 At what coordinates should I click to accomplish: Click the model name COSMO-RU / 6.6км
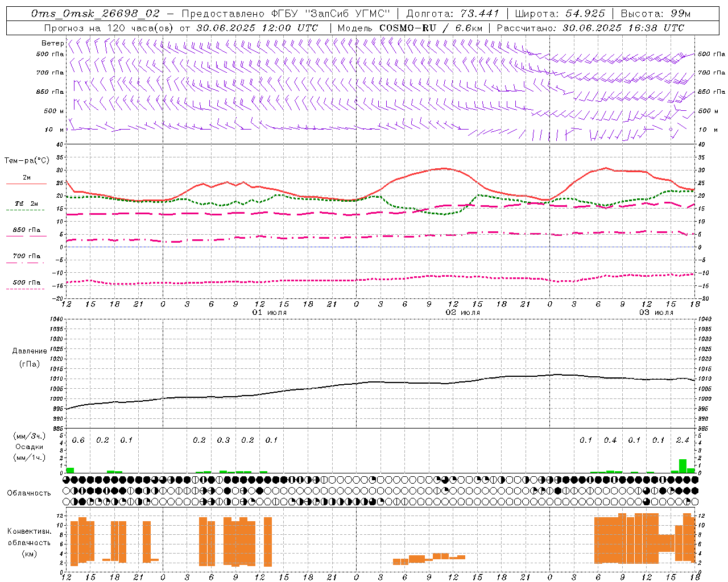coord(431,28)
